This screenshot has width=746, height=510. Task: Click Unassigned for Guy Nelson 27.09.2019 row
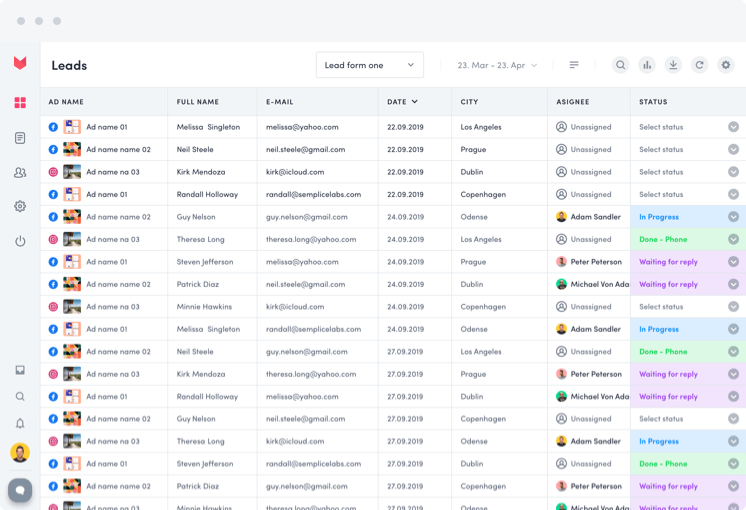[x=590, y=419]
